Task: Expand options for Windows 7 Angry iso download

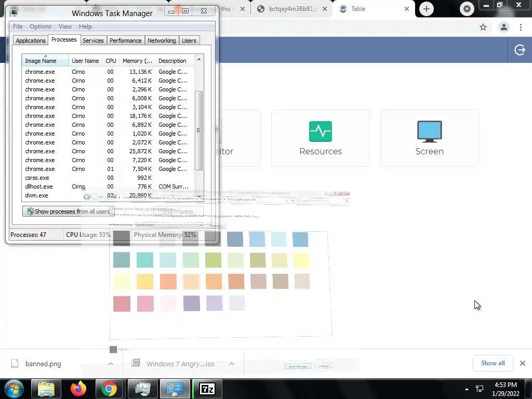Action: click(231, 363)
